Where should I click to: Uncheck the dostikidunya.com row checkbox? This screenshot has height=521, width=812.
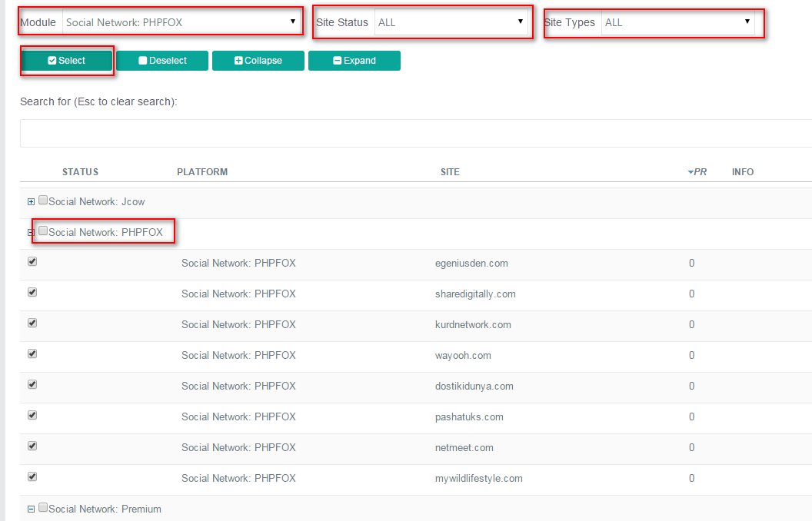[32, 384]
